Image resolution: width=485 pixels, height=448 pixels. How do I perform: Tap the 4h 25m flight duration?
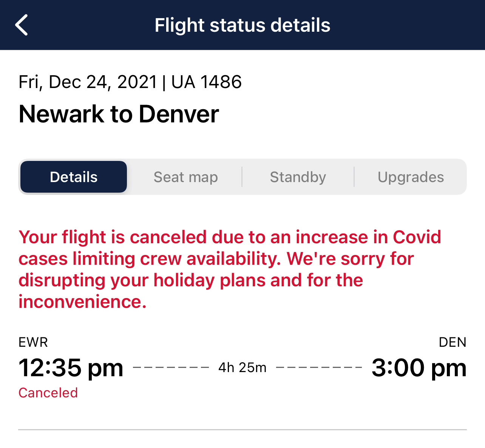[242, 367]
